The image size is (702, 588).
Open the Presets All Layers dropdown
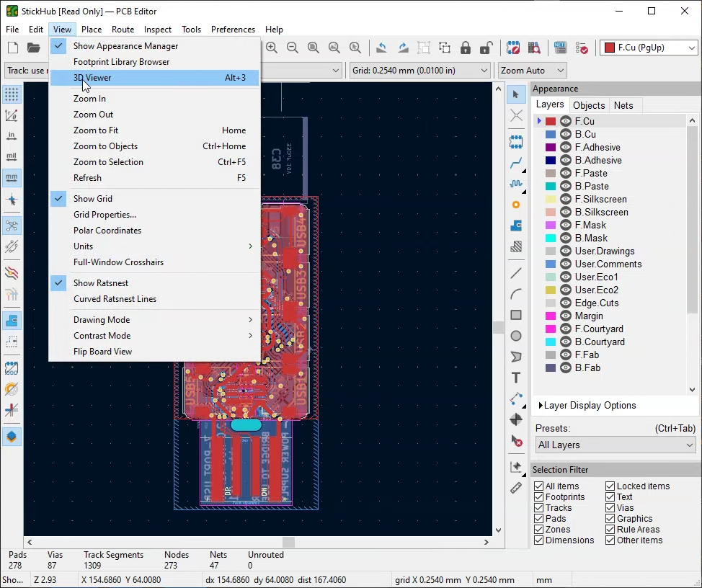615,445
